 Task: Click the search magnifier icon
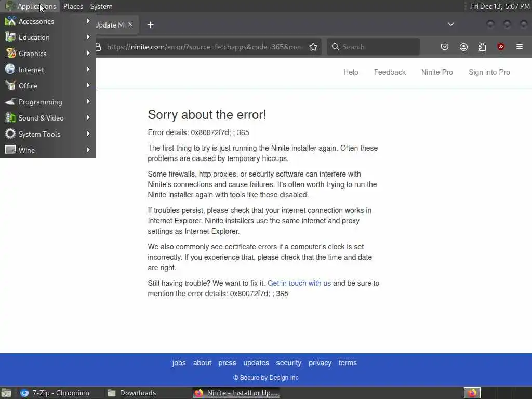(x=335, y=47)
